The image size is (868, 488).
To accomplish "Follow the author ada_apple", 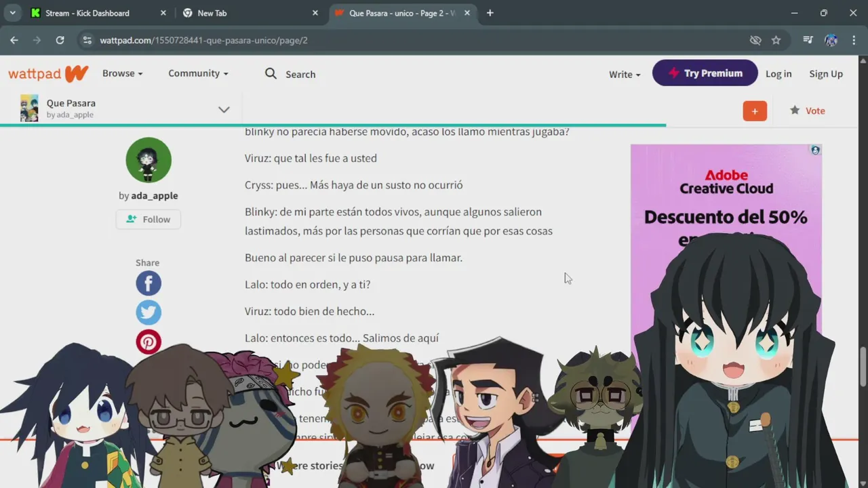I will [x=148, y=219].
